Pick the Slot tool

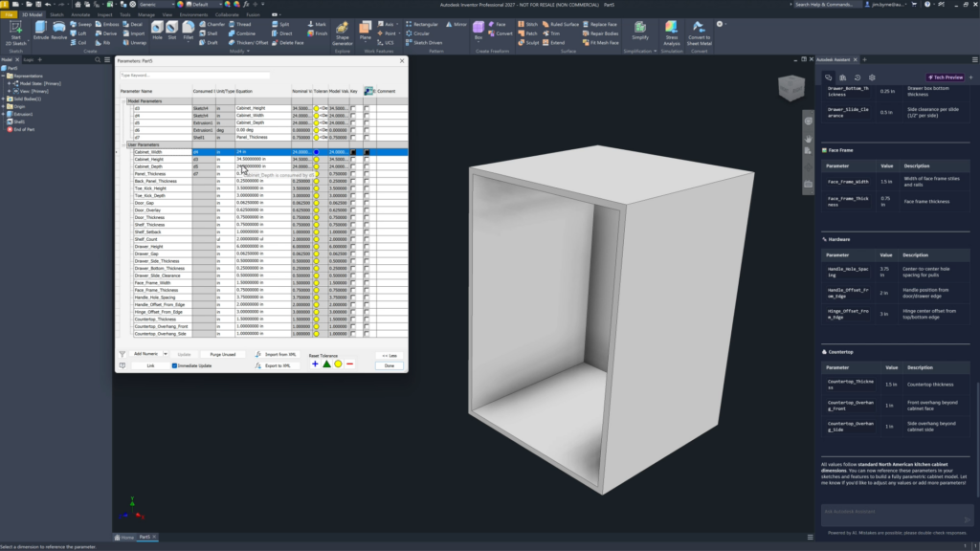(x=172, y=31)
